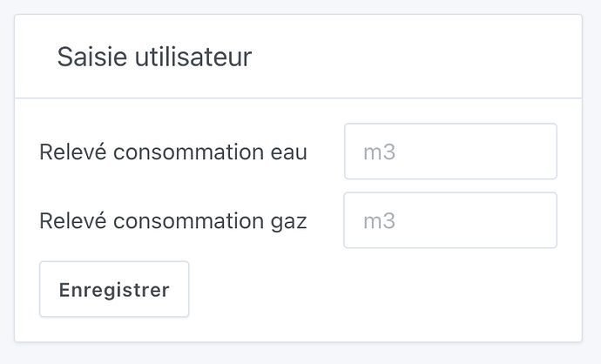601x364 pixels.
Task: Focus the water consumption input field
Action: 450,152
